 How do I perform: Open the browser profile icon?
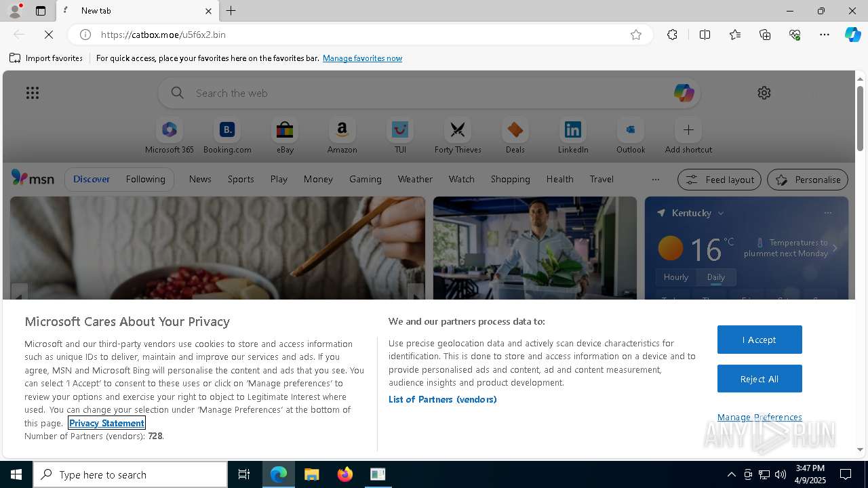(x=14, y=11)
